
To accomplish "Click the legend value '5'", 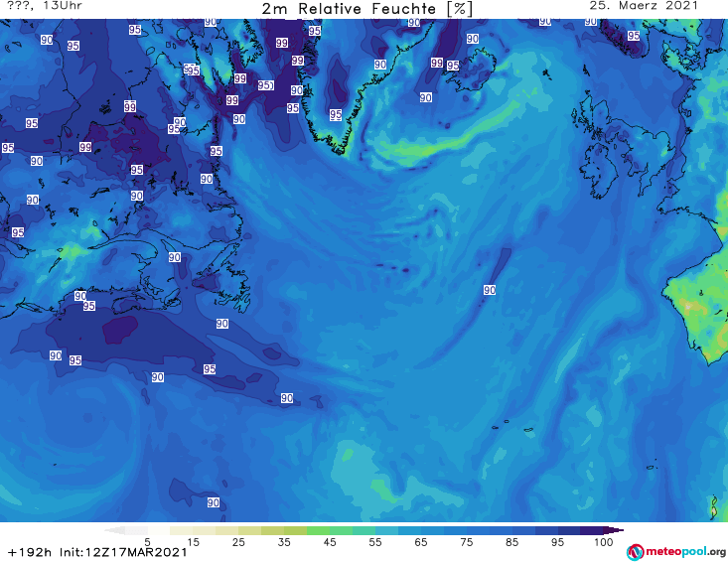I will 147,542.
